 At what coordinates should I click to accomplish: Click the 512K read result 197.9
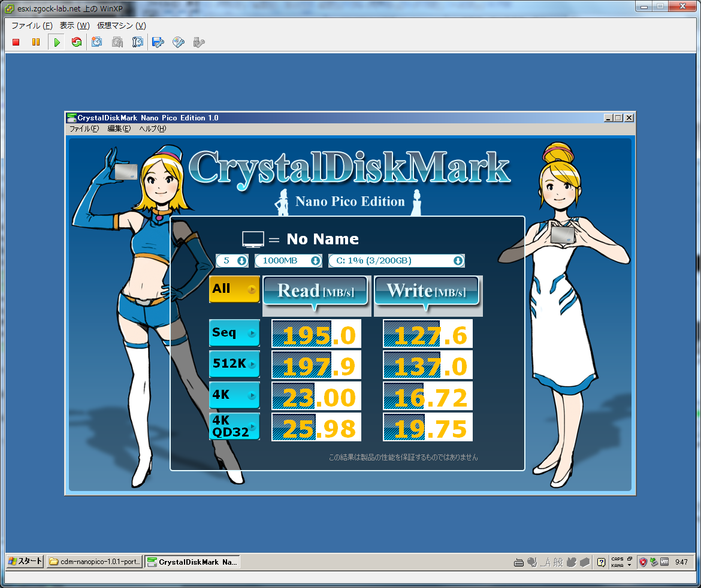pos(316,365)
